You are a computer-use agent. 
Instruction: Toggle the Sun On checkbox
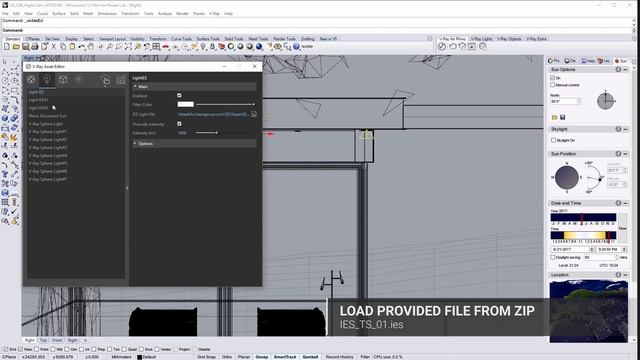click(553, 78)
